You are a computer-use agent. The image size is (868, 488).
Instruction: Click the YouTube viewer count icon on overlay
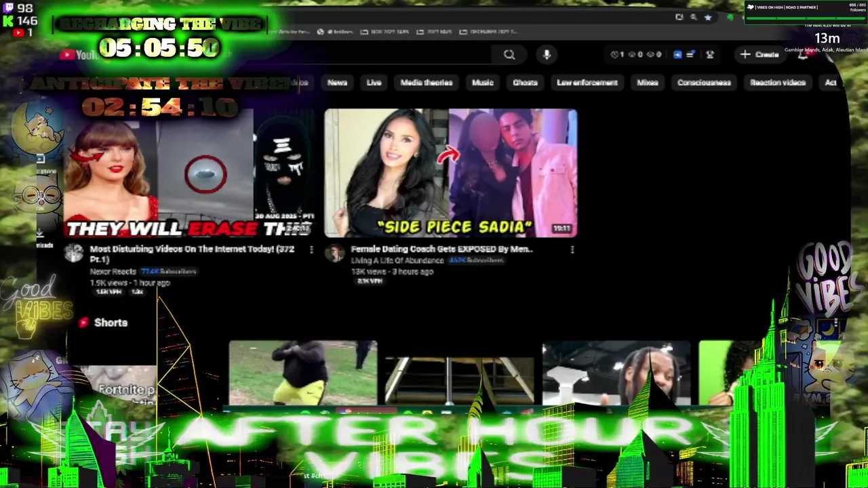(x=18, y=33)
